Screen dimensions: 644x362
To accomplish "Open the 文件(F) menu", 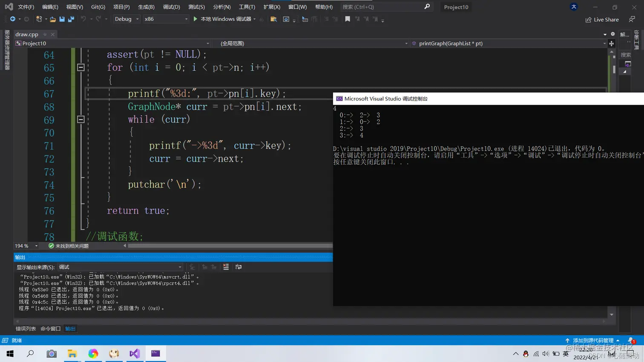I will click(x=26, y=7).
